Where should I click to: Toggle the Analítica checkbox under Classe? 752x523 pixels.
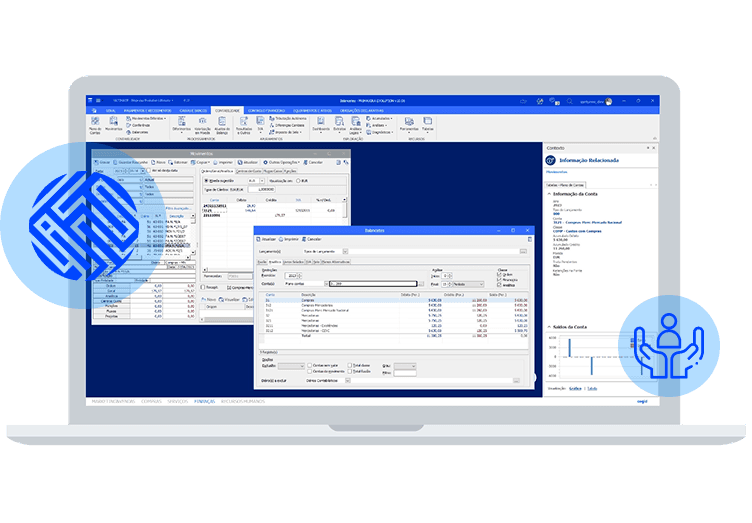pos(501,284)
